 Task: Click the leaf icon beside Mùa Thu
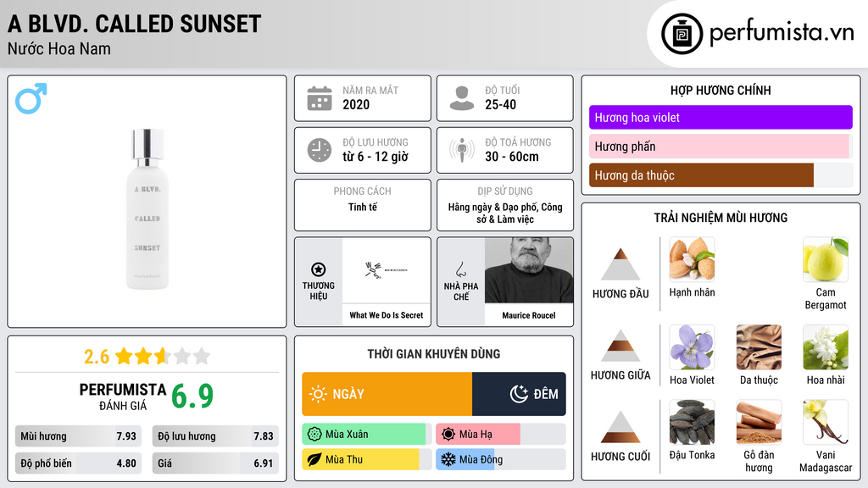tap(314, 459)
